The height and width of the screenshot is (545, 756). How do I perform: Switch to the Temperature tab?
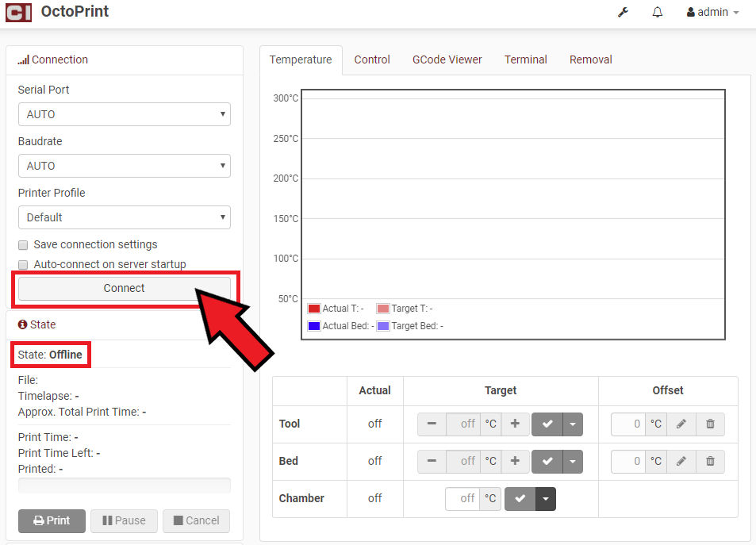301,59
